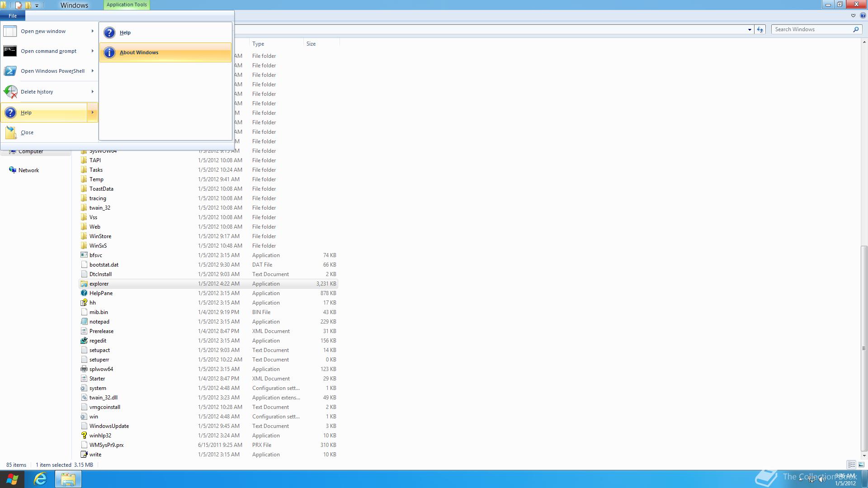This screenshot has height=488, width=868.
Task: Click the search magnifier icon
Action: coord(856,29)
